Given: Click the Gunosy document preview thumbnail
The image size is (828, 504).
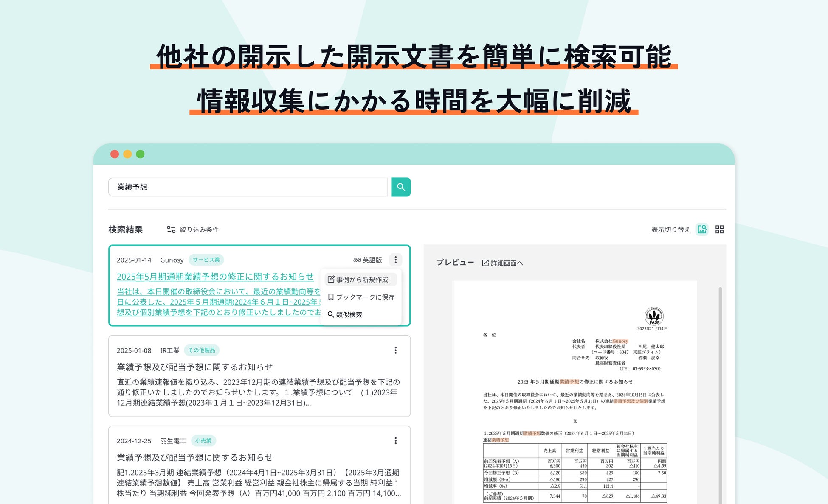Looking at the screenshot, I should click(575, 392).
